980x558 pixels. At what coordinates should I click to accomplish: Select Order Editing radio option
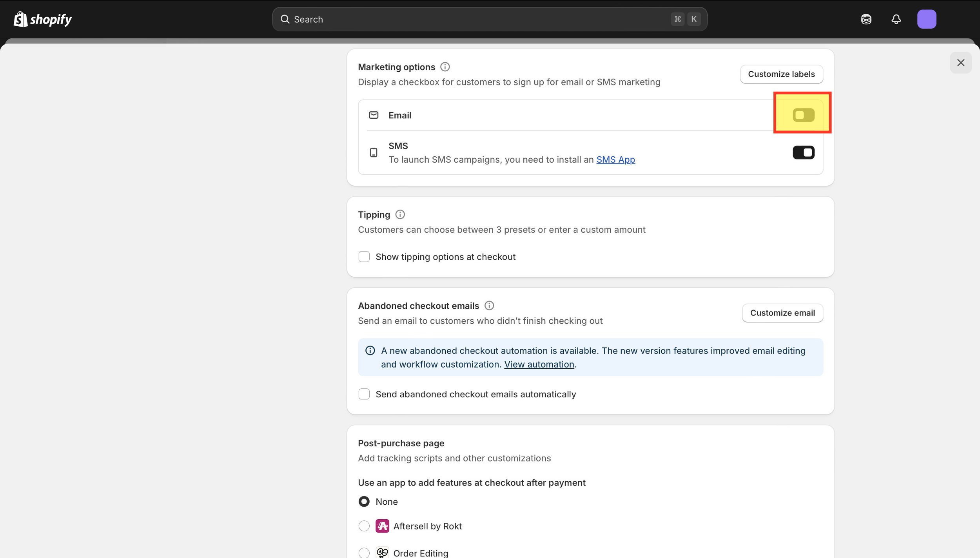[364, 553]
